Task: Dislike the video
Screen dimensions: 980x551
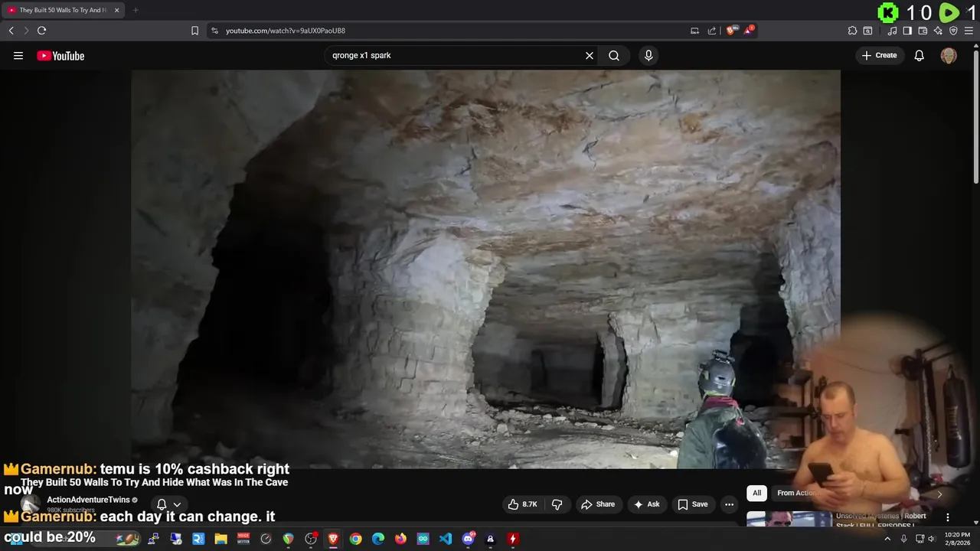Action: (557, 504)
